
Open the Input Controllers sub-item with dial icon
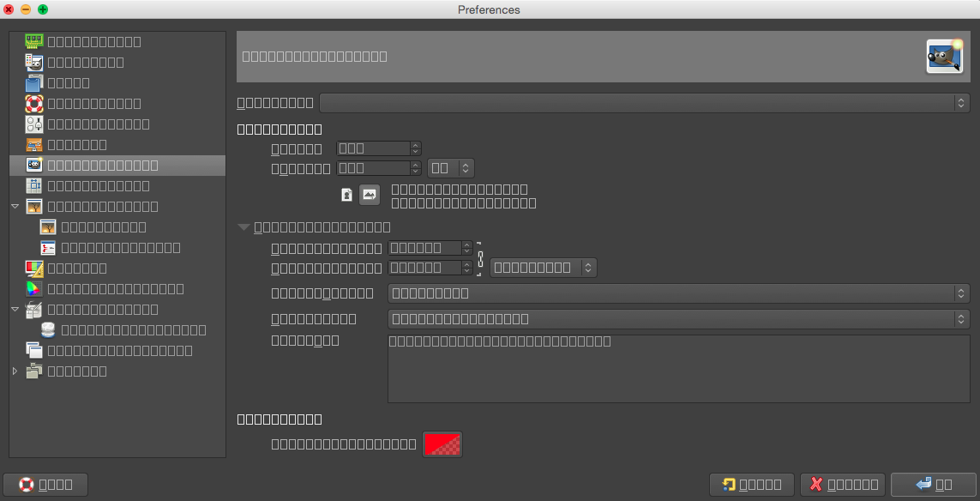117,330
